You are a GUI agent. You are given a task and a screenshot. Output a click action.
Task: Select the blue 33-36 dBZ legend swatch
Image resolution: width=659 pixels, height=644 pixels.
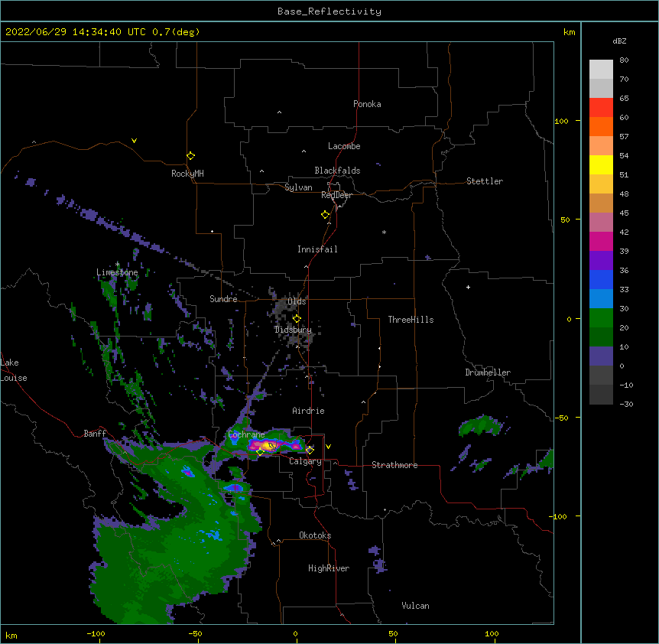click(601, 279)
